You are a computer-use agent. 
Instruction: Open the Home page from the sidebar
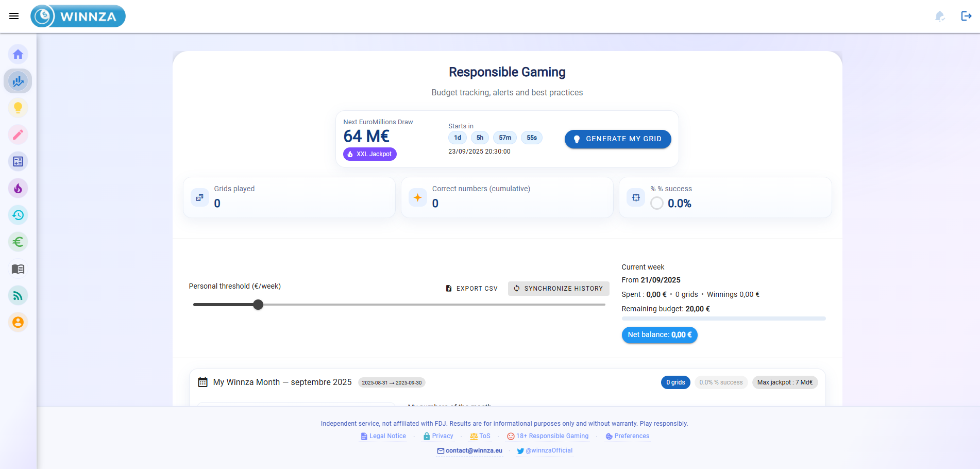18,54
